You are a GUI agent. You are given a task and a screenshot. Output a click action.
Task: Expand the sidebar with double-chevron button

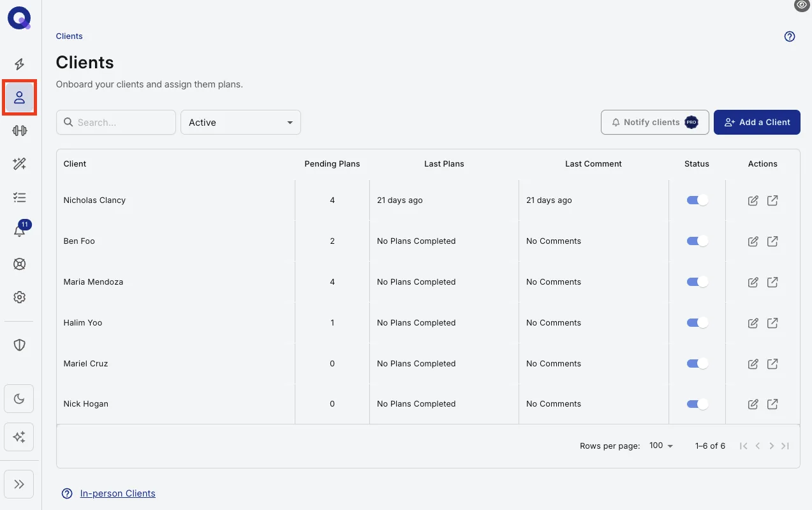19,484
